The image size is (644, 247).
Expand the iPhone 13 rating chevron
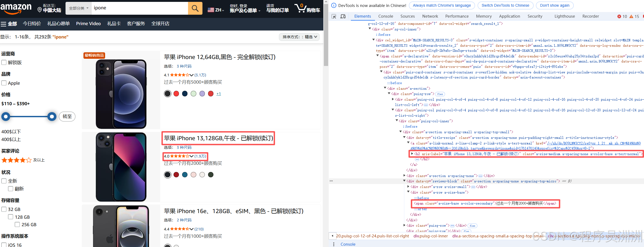tap(191, 156)
